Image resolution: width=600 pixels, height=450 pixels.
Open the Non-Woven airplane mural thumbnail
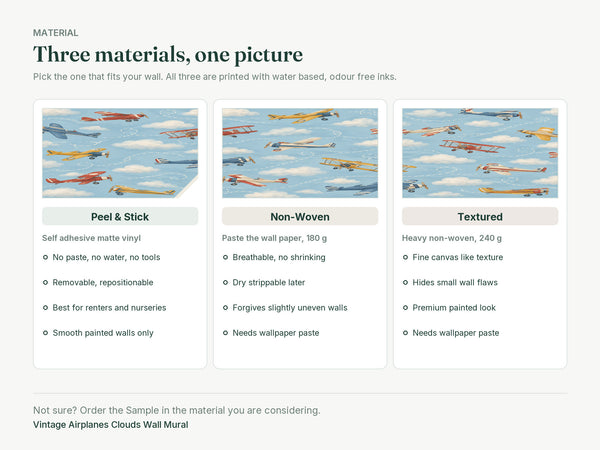pos(300,153)
